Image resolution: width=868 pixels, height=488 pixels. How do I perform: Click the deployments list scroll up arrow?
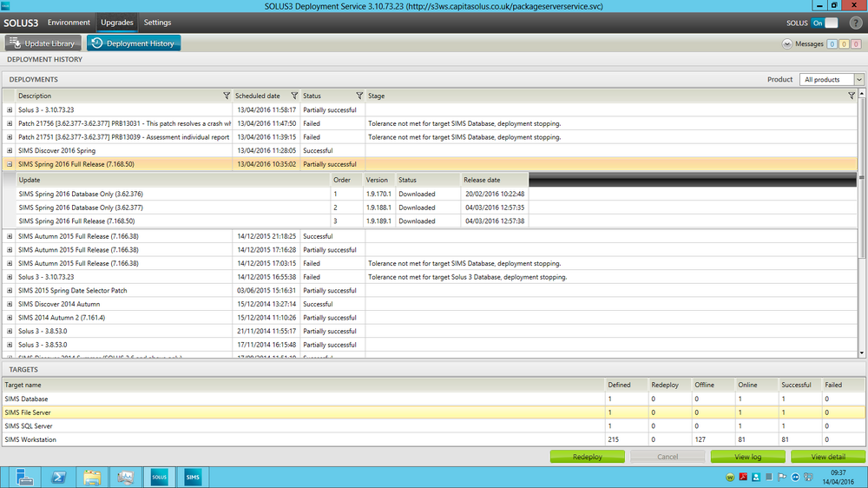click(861, 94)
